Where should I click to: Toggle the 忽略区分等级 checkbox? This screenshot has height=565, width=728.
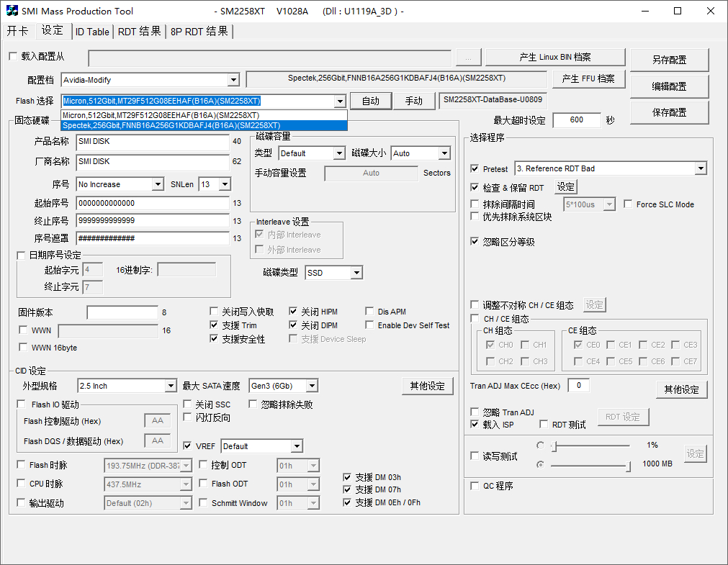475,242
